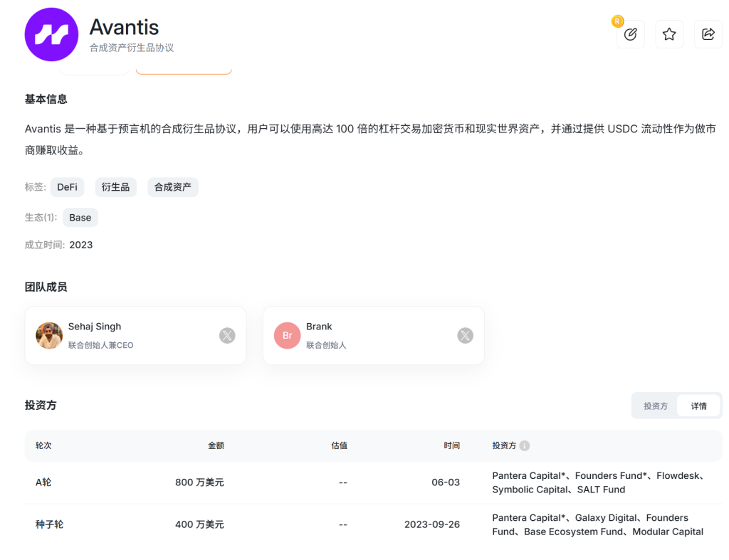
Task: Open Brank's X profile icon
Action: (x=465, y=336)
